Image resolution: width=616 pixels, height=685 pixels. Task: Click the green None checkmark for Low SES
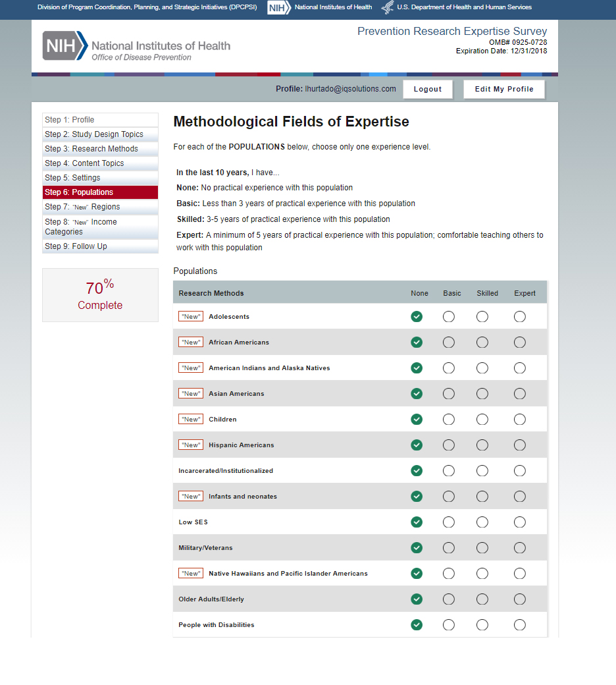[417, 522]
